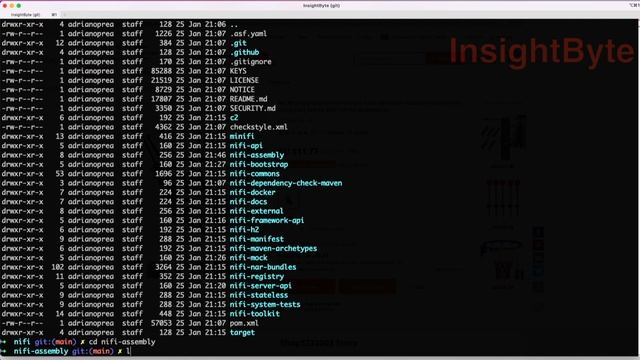640x360 pixels.
Task: Click the 3264 size of nifi-nar-bundles
Action: (163, 267)
